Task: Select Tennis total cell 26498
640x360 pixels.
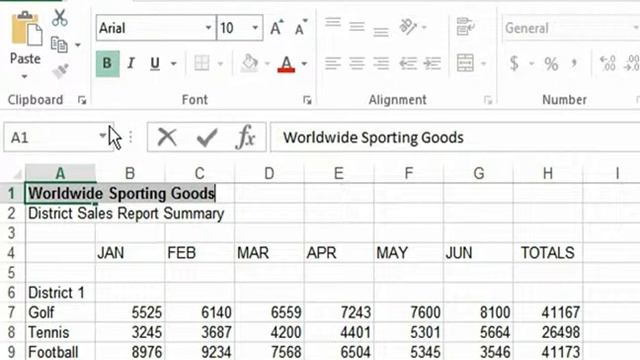Action: click(548, 332)
